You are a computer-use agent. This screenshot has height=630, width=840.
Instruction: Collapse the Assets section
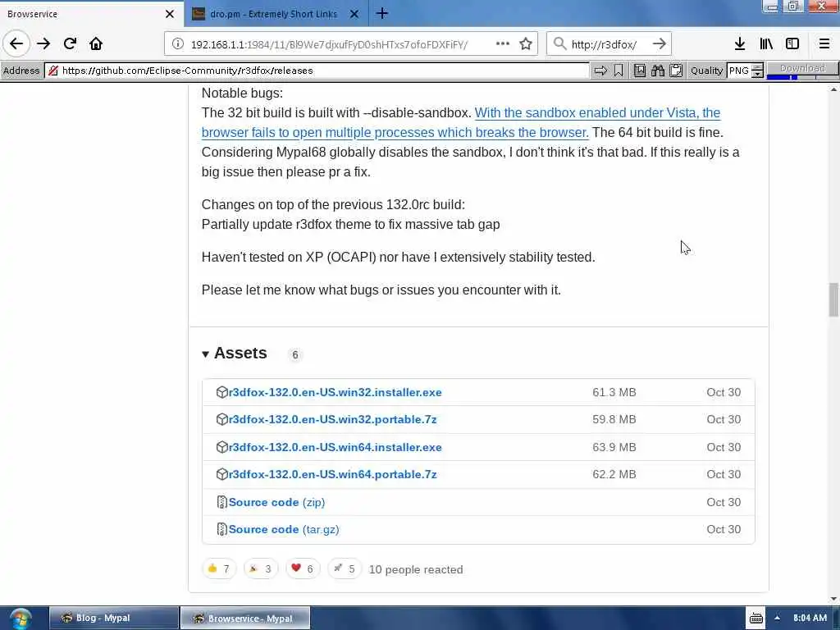click(x=205, y=354)
